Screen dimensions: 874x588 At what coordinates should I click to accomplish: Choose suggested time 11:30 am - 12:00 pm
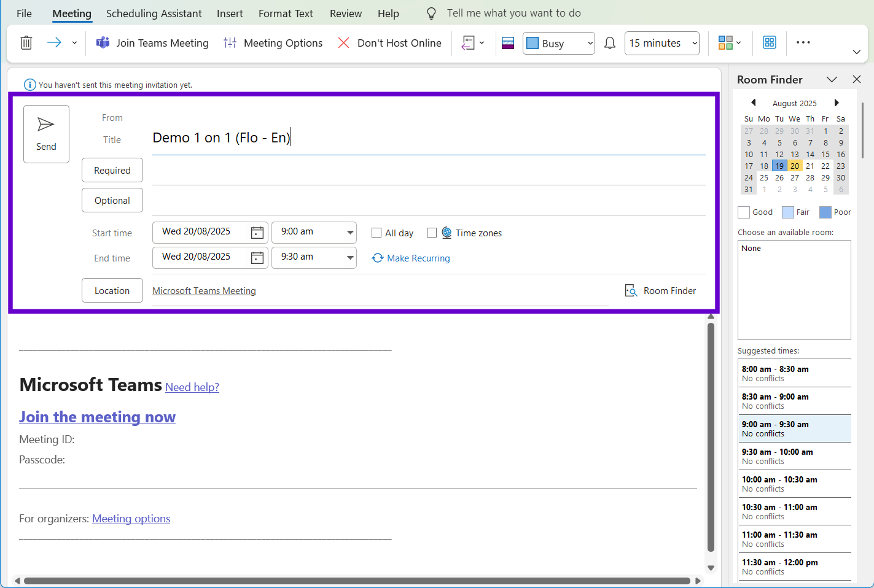[795, 567]
